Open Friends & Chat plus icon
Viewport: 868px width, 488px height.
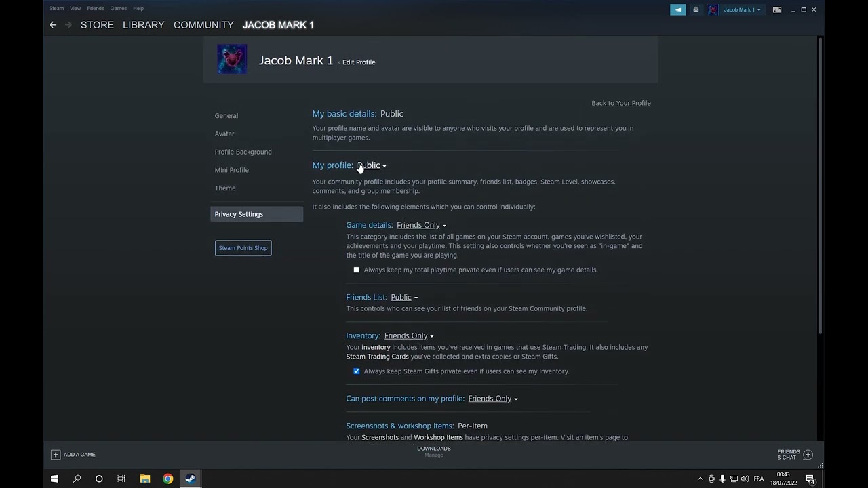tap(808, 455)
